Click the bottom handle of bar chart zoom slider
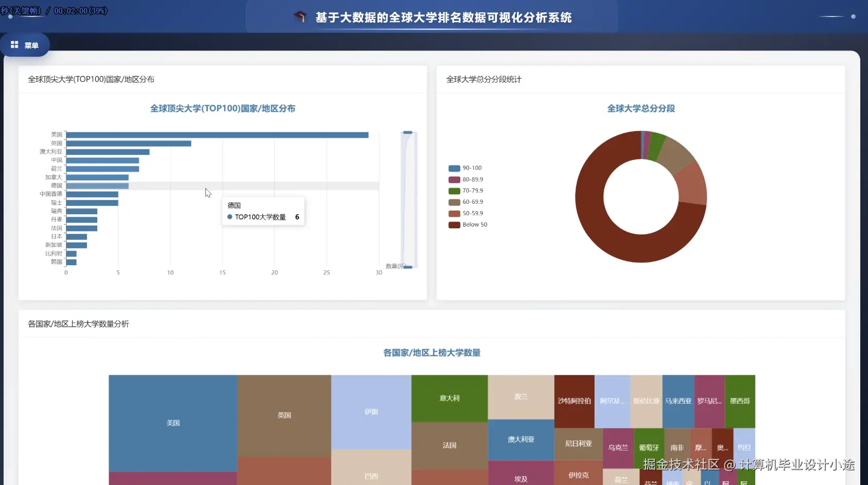 click(x=408, y=267)
